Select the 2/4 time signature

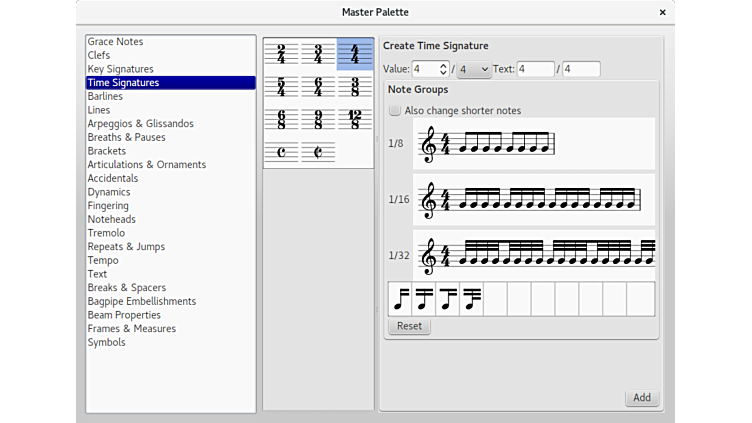pos(281,54)
